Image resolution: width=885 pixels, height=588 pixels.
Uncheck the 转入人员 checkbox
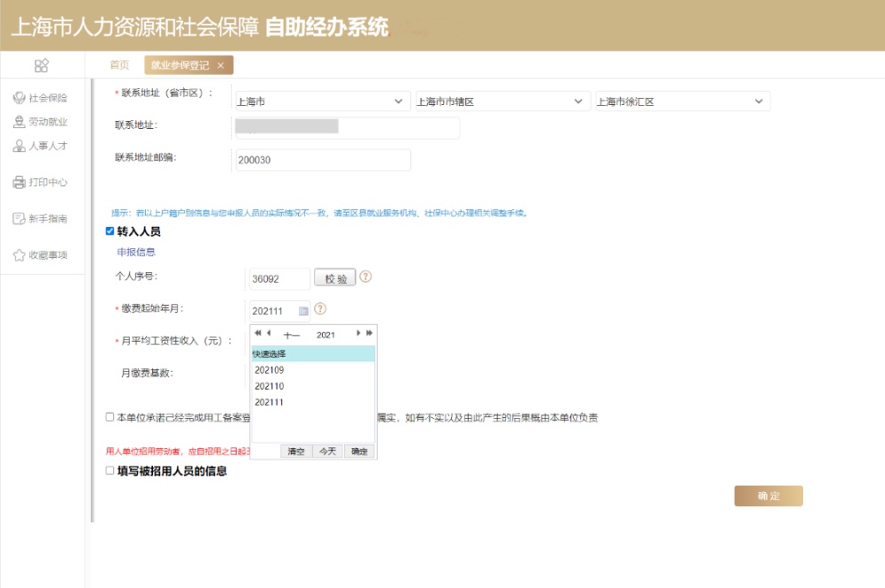click(x=109, y=231)
